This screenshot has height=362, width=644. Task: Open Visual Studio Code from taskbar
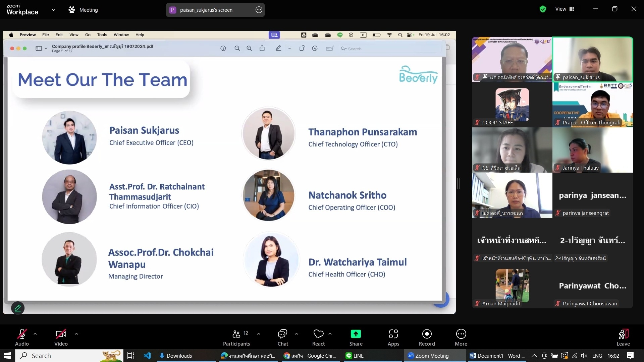pyautogui.click(x=147, y=356)
